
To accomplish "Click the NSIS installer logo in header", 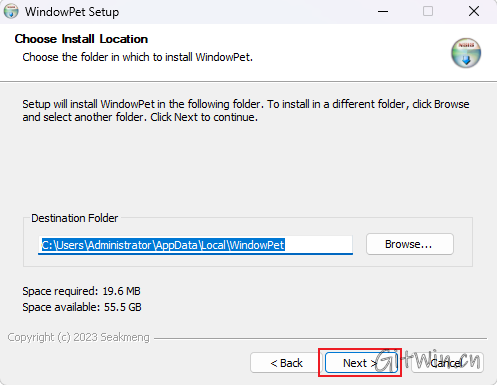I will [x=466, y=53].
